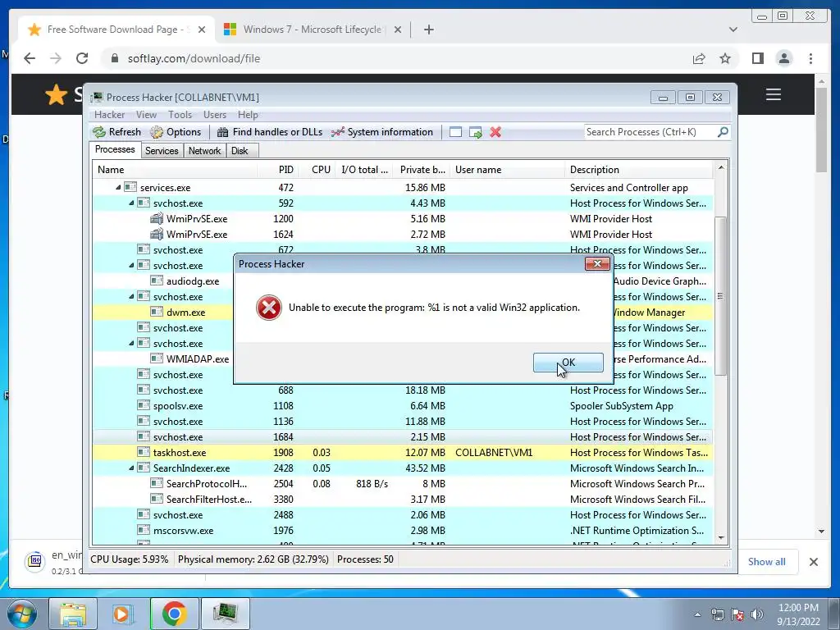Click the search magnifier icon
The height and width of the screenshot is (630, 840).
pos(723,131)
